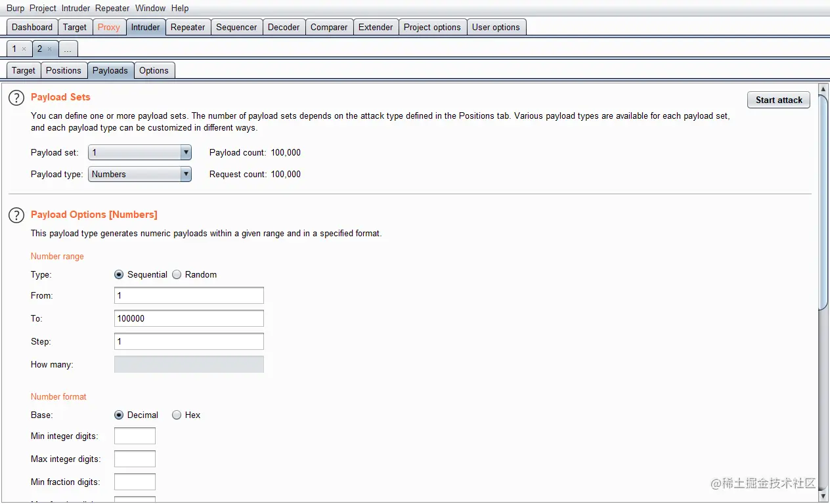Click the vertical scrollbar up arrow
This screenshot has height=504, width=830.
823,89
